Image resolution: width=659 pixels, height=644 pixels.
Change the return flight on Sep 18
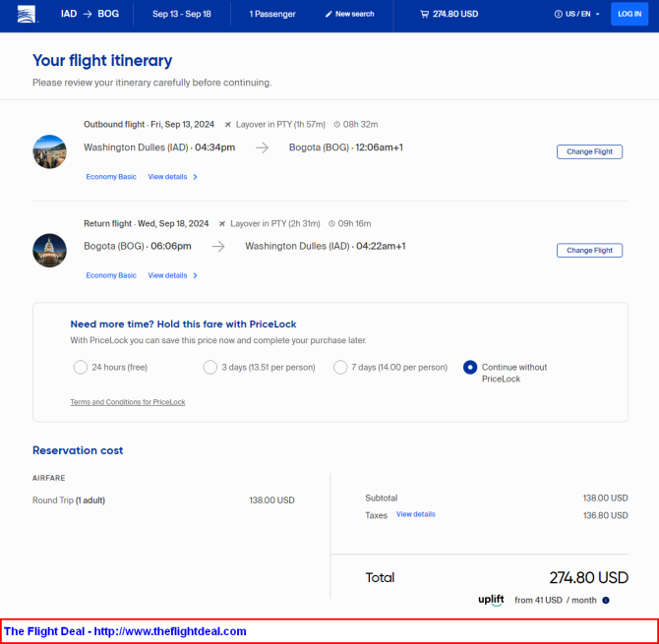[589, 251]
